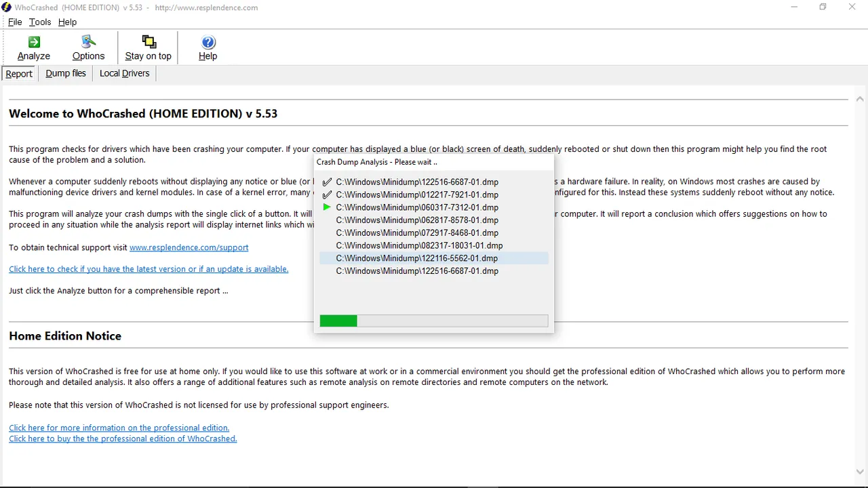Viewport: 868px width, 488px height.
Task: Open the Help menu in menu bar
Action: tap(67, 22)
